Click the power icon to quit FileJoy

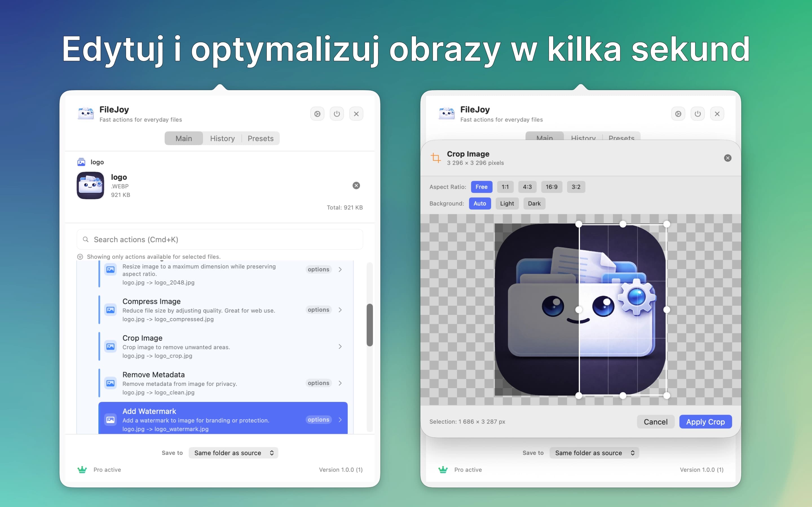pyautogui.click(x=337, y=114)
